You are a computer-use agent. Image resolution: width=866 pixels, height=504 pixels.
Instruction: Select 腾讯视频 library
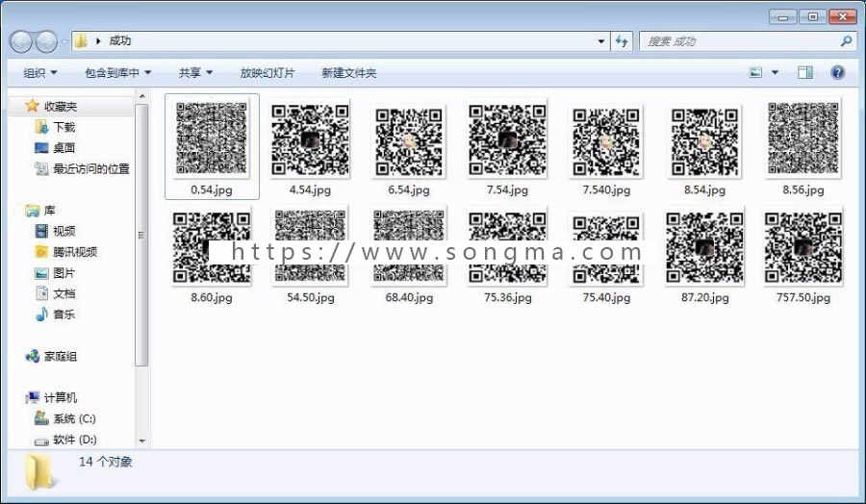[75, 252]
